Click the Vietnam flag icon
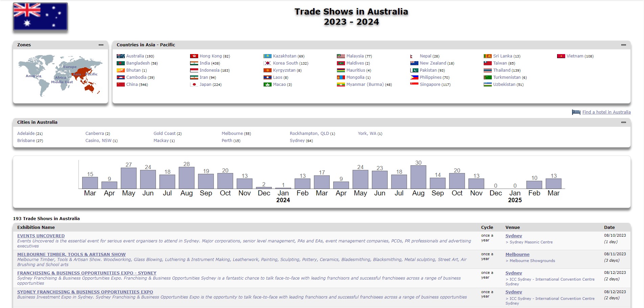644x308 pixels. tap(561, 56)
